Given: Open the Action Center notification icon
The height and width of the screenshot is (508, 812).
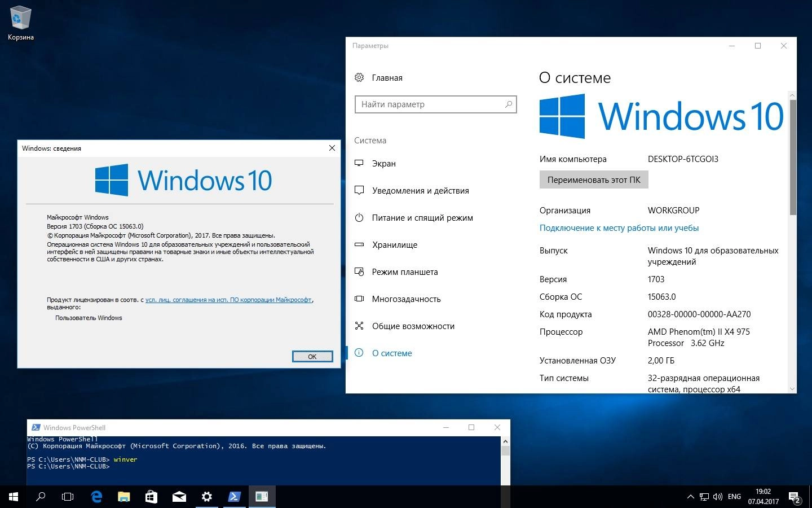Looking at the screenshot, I should click(x=794, y=497).
